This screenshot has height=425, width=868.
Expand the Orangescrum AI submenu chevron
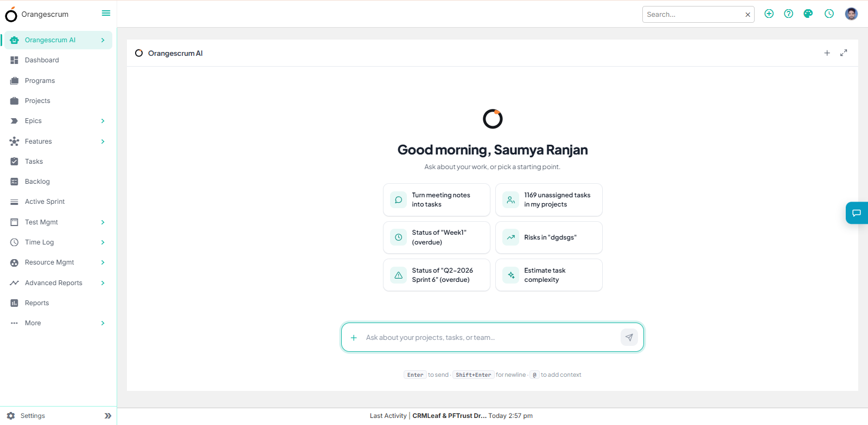pos(103,40)
